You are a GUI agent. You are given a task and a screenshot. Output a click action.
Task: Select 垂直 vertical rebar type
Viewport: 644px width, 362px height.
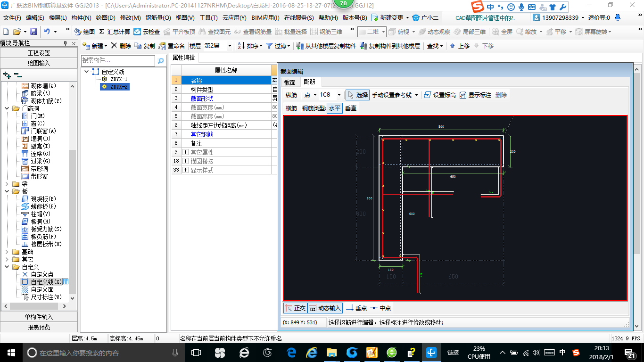[351, 108]
